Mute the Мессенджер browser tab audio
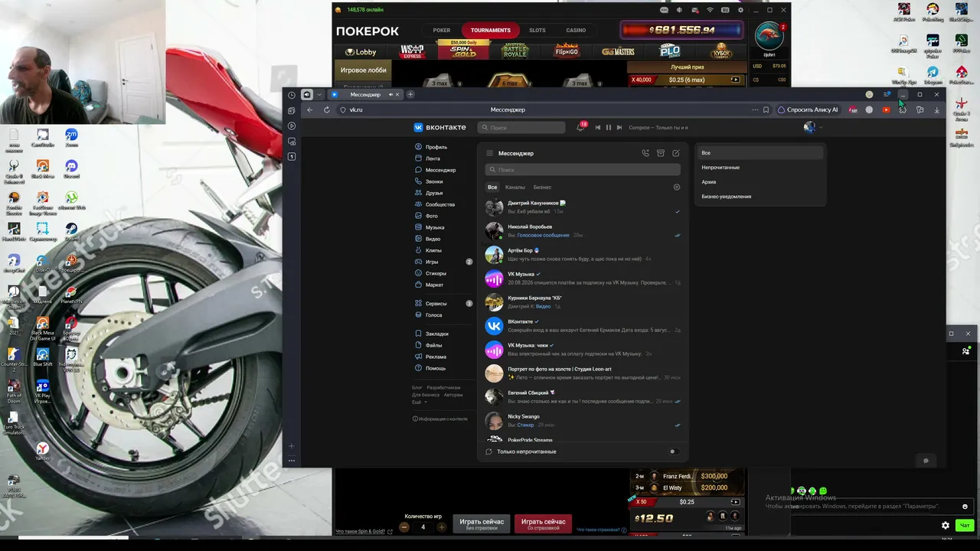980x551 pixels. 390,94
